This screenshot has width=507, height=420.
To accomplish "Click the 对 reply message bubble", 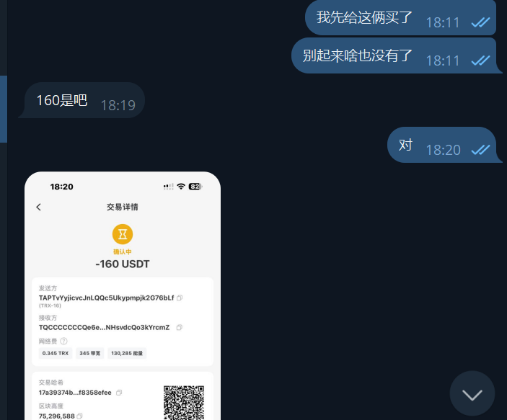I will pyautogui.click(x=441, y=145).
